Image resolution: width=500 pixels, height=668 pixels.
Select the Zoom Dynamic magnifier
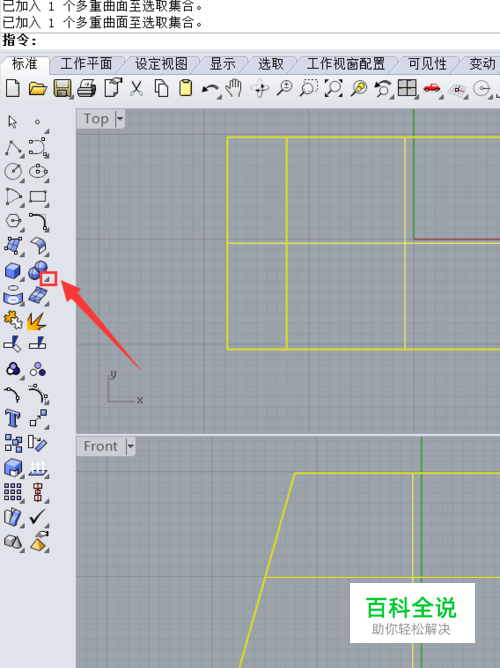coord(284,88)
